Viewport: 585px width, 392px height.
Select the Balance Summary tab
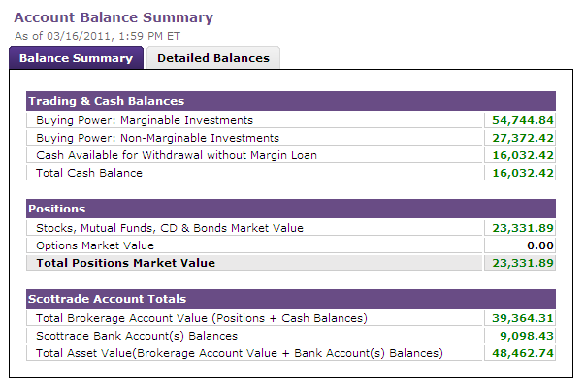(76, 58)
